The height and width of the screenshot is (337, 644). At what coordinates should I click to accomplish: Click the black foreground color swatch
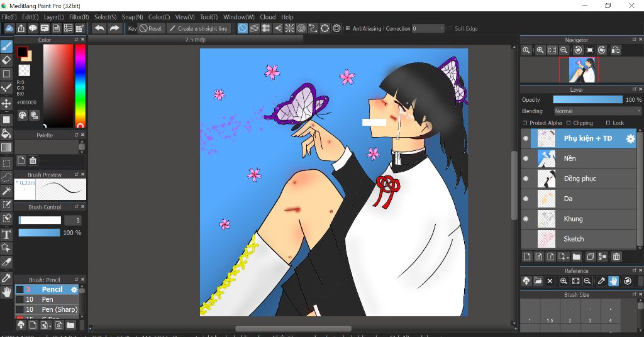22,52
